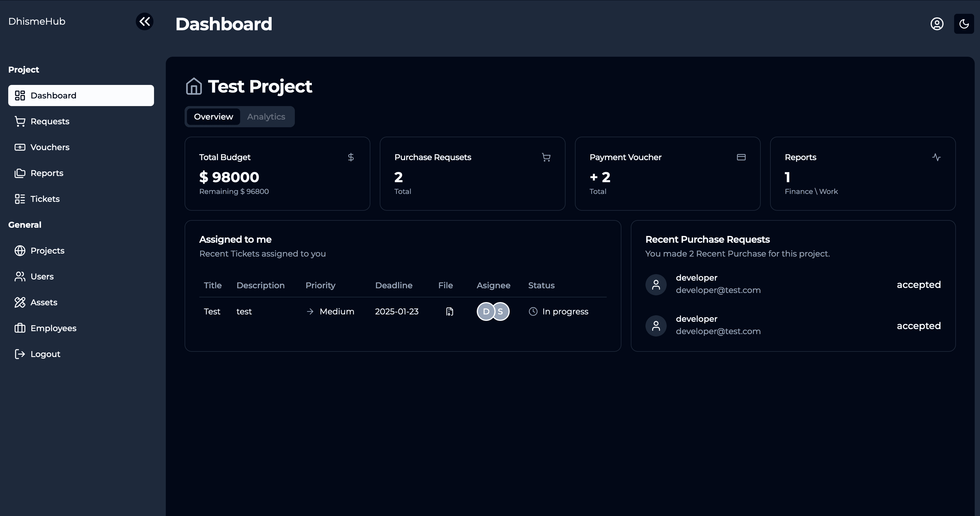Click the Employees briefcase icon in the sidebar
Viewport: 980px width, 516px height.
click(20, 328)
